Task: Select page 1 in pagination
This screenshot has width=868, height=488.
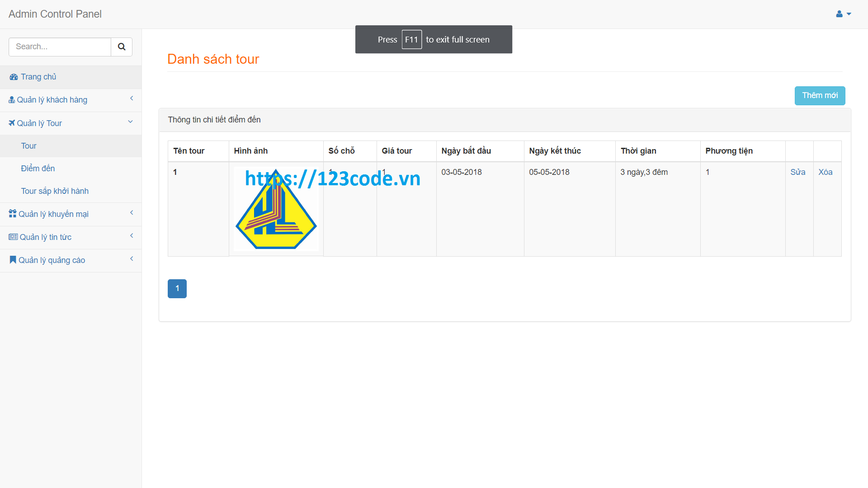Action: click(177, 288)
